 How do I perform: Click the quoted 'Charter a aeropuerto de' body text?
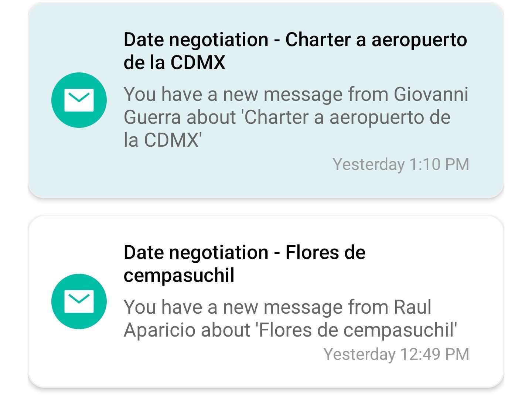(347, 117)
